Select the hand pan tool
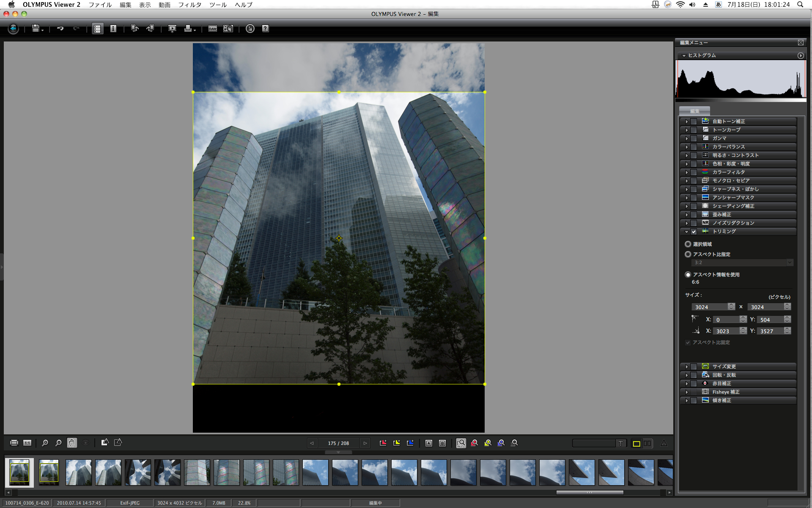 [x=71, y=443]
